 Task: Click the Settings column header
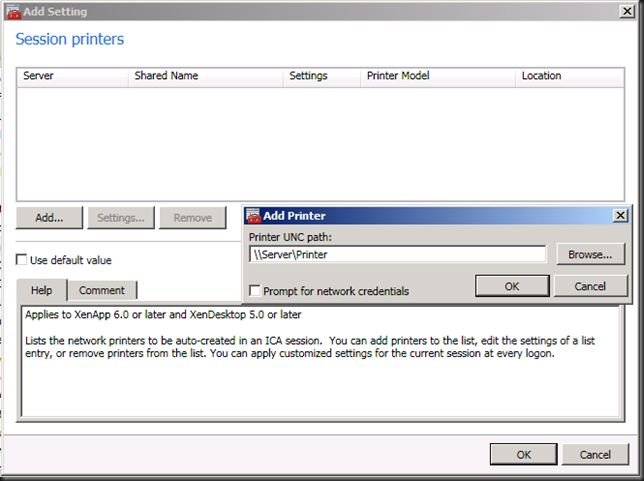[x=322, y=76]
